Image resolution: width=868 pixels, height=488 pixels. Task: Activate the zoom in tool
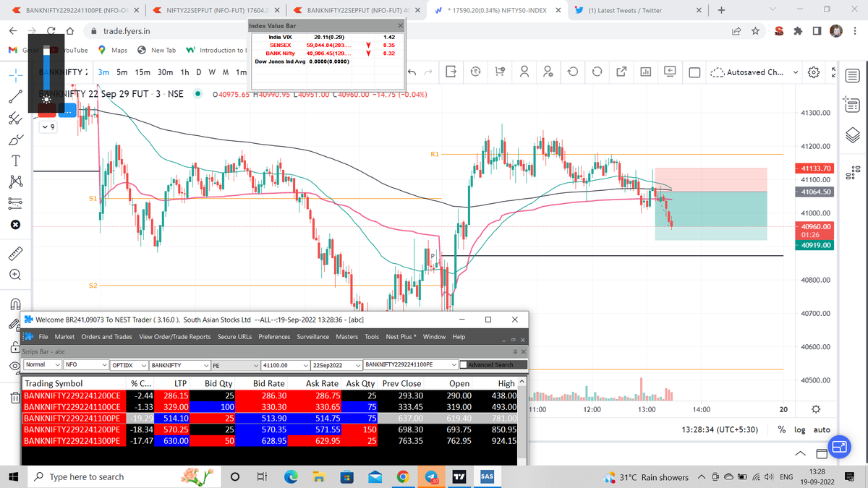point(16,275)
